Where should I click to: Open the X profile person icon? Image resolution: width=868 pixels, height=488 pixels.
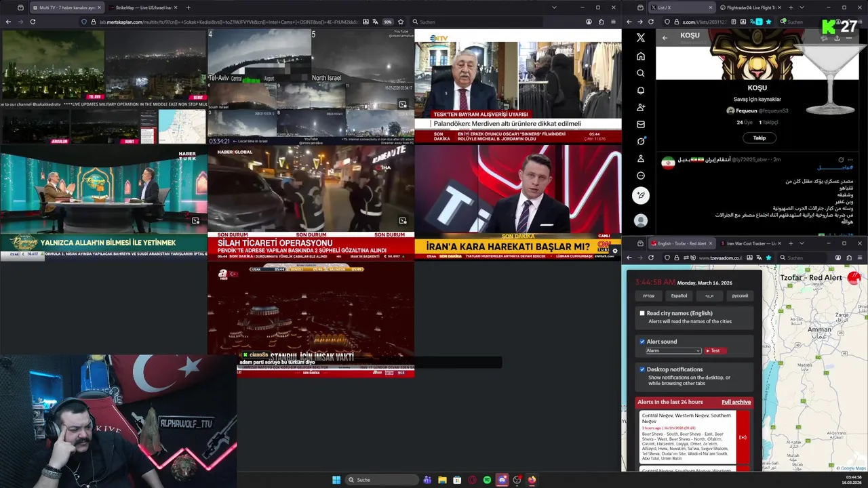[x=641, y=159]
